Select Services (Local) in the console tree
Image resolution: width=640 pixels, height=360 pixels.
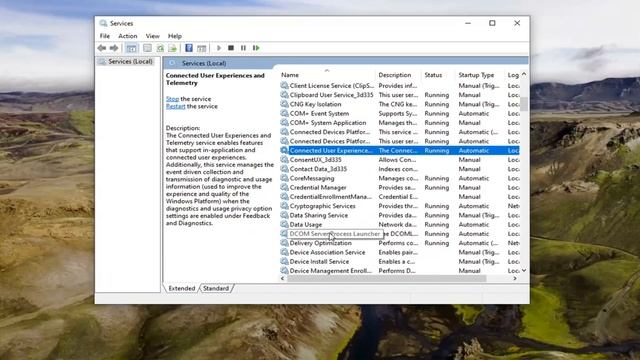(131, 61)
